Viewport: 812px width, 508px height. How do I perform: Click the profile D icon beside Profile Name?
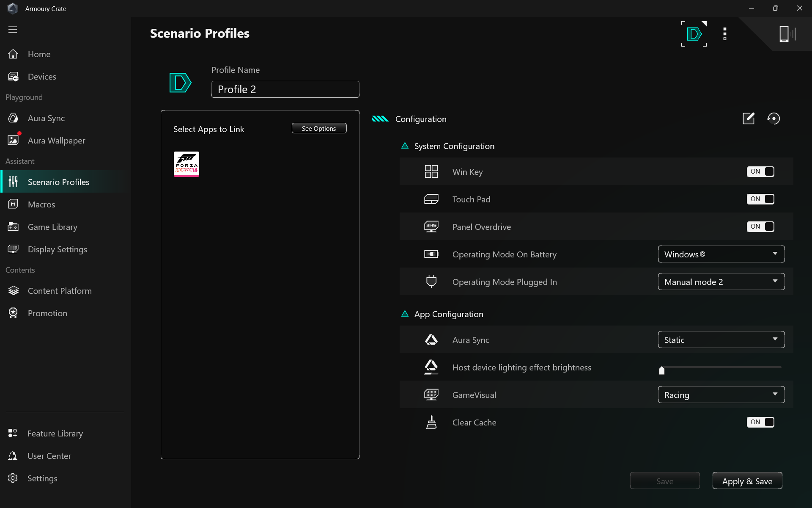point(180,83)
